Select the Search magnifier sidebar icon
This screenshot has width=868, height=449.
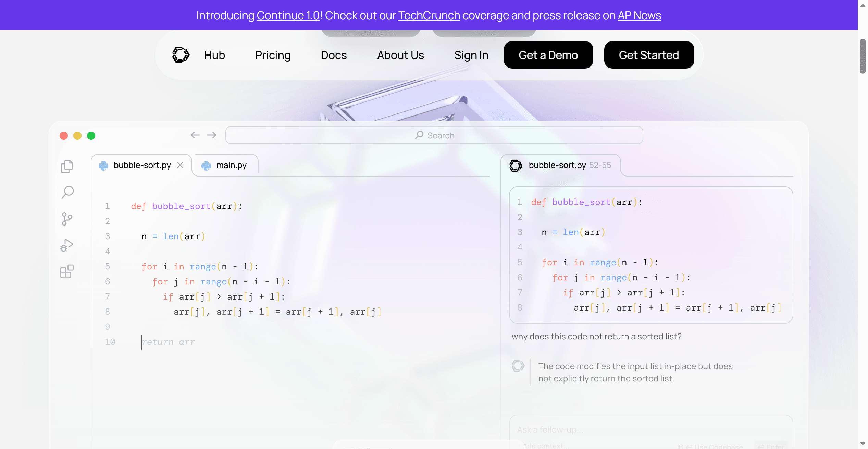coord(67,192)
